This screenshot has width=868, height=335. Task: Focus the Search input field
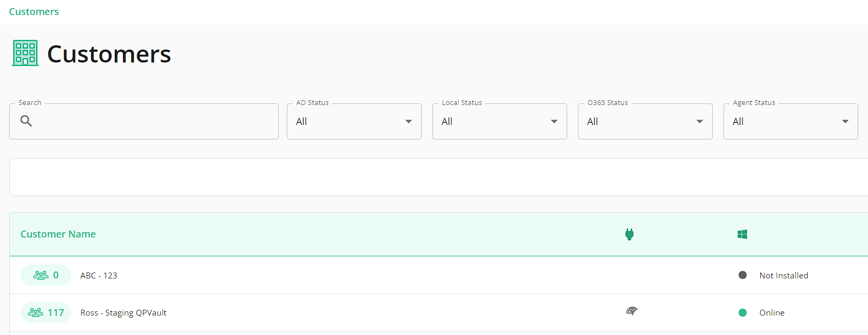[144, 121]
